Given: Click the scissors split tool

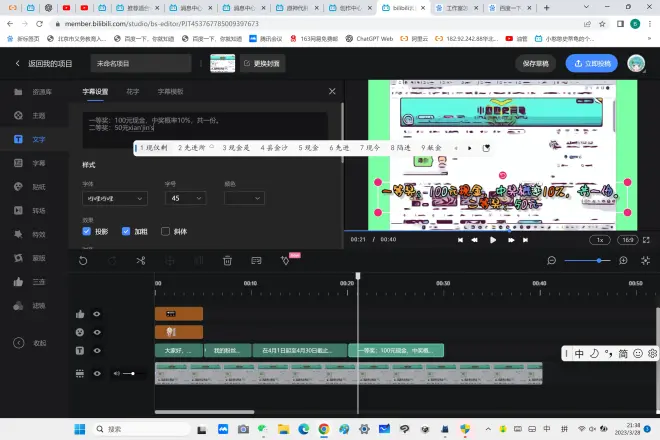Looking at the screenshot, I should pos(141,261).
